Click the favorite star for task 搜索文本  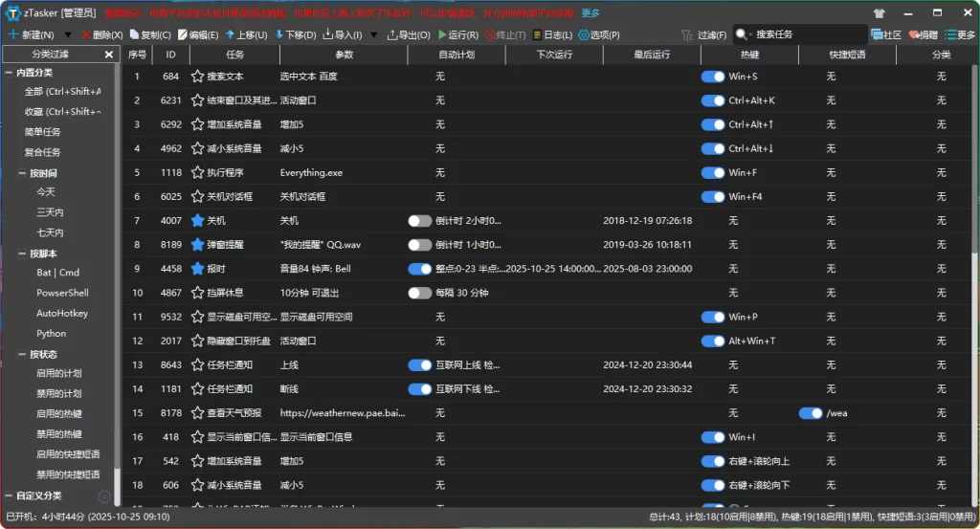[198, 76]
